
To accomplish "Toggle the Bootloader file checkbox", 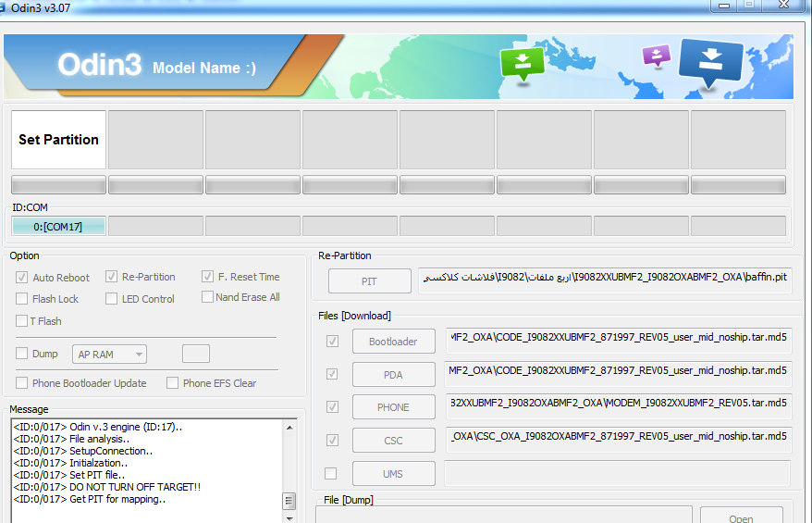I will click(332, 341).
